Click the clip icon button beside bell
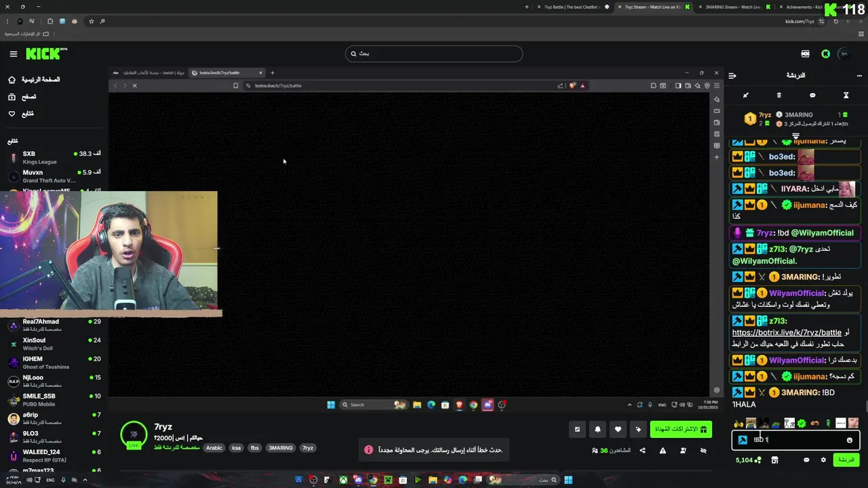Screen dimensions: 868x488 coord(577,429)
